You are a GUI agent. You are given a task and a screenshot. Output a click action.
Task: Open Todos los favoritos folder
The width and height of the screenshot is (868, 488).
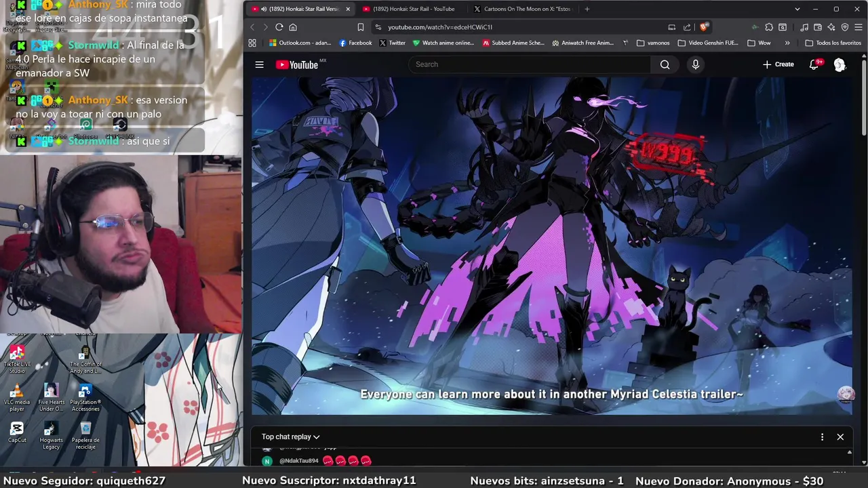(833, 43)
